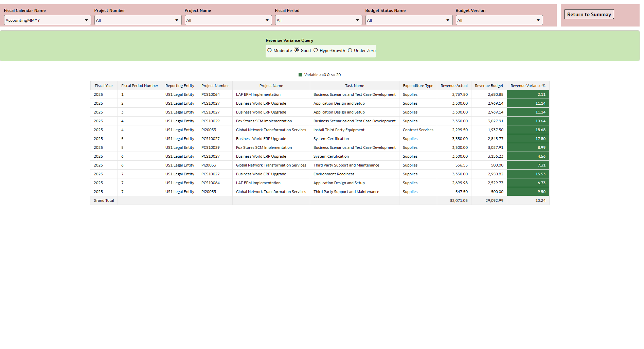644x349 pixels.
Task: Click the Task Name column header
Action: (355, 86)
